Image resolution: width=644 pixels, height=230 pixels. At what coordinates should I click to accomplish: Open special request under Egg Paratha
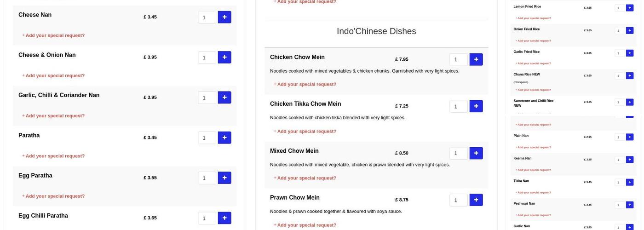55,196
